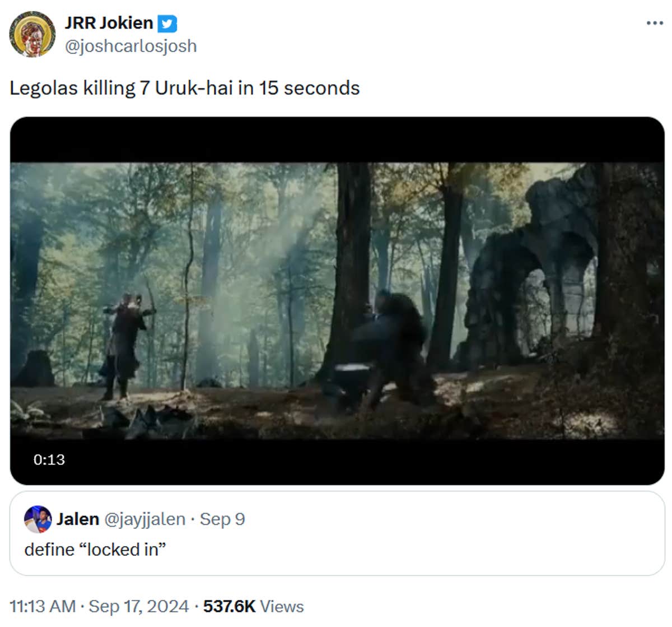The height and width of the screenshot is (627, 672).
Task: Click the blue Twitter verified badge
Action: pyautogui.click(x=167, y=24)
